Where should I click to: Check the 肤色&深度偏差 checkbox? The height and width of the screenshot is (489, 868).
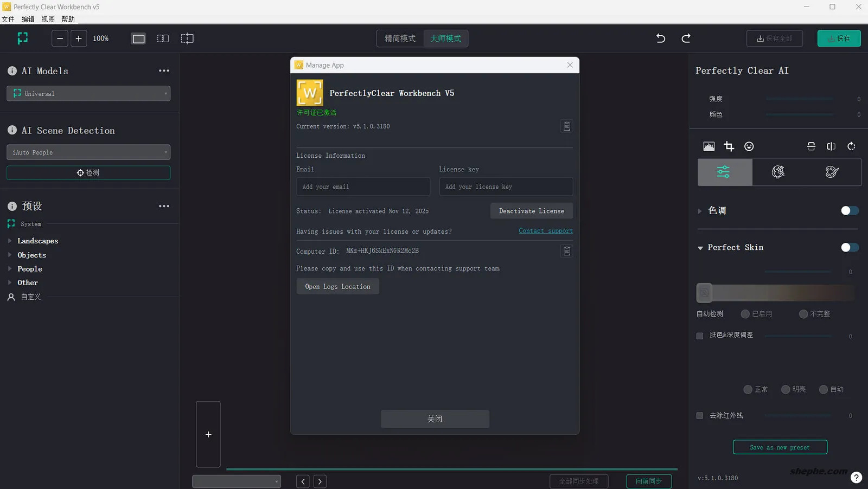point(700,336)
